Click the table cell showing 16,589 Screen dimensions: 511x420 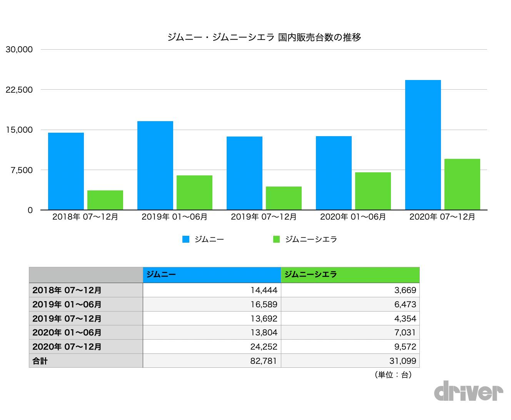point(212,304)
